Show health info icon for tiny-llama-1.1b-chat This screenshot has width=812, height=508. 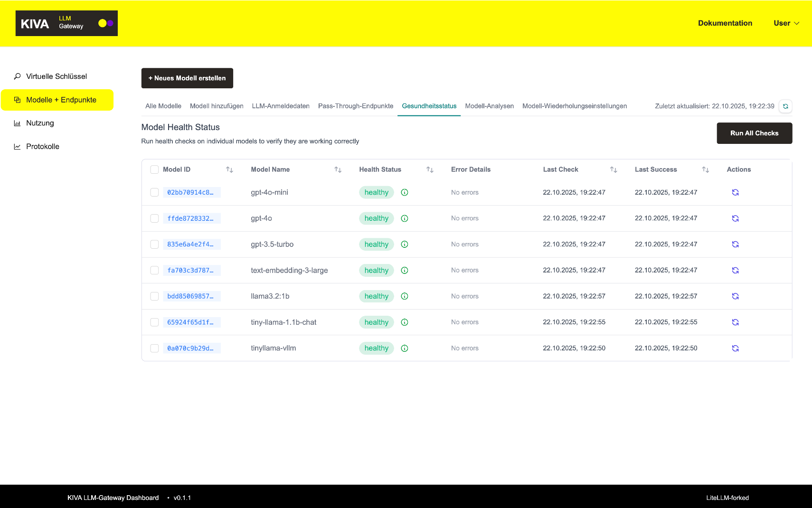(405, 322)
